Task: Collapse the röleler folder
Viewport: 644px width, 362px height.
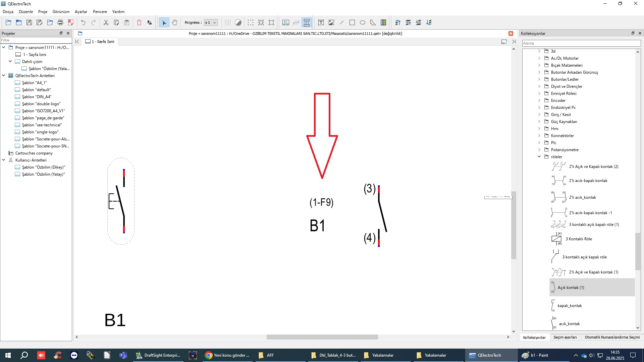Action: pos(539,157)
